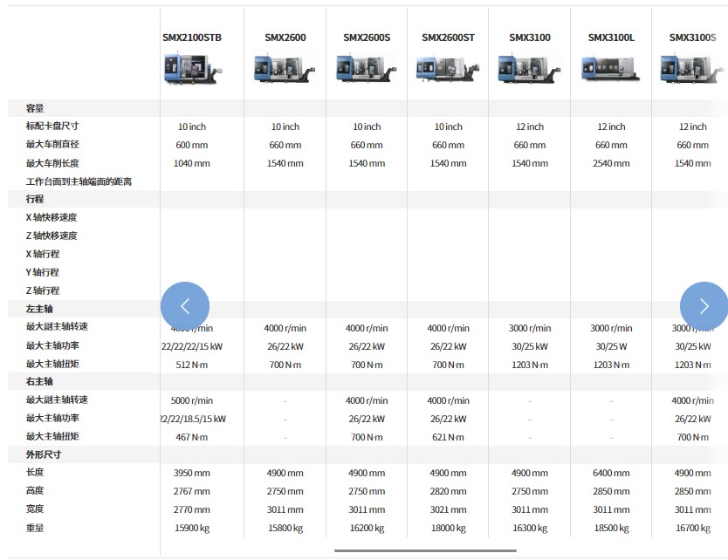The width and height of the screenshot is (728, 560).
Task: Click the 3950 mm length value
Action: 192,473
